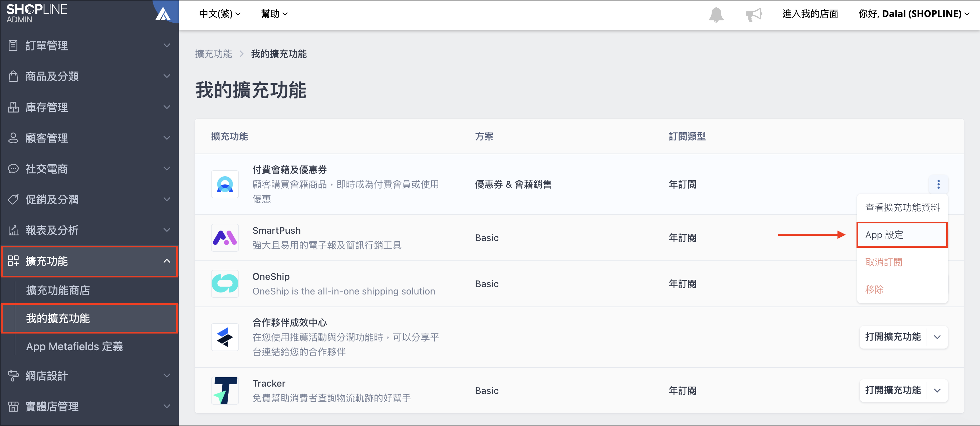Expand the 商品及分類 sidebar chevron
Image resolution: width=980 pixels, height=426 pixels.
point(167,76)
